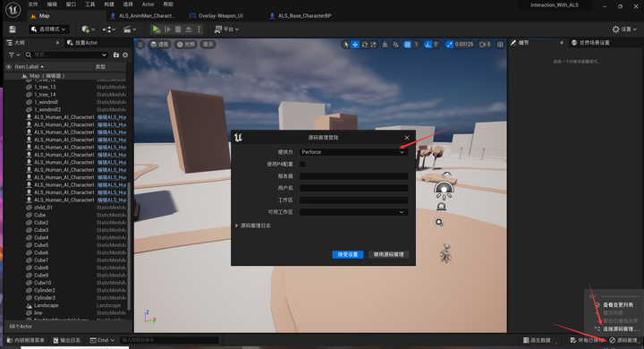The image size is (644, 349).
Task: Open the 设置 settings dropdown
Action: point(624,30)
